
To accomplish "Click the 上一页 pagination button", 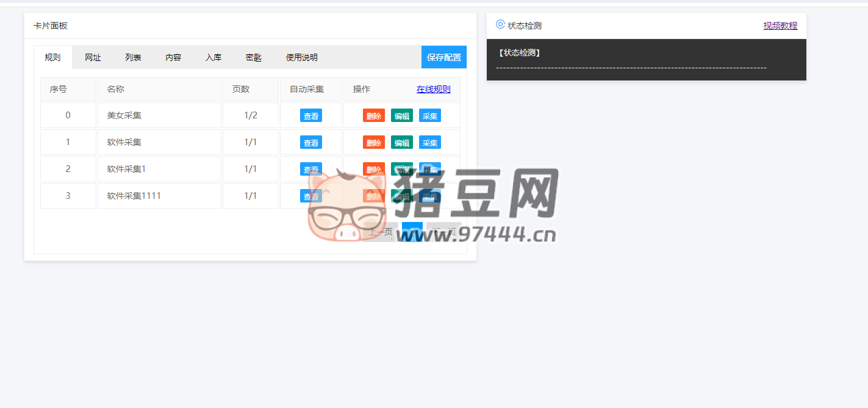I will (x=381, y=232).
